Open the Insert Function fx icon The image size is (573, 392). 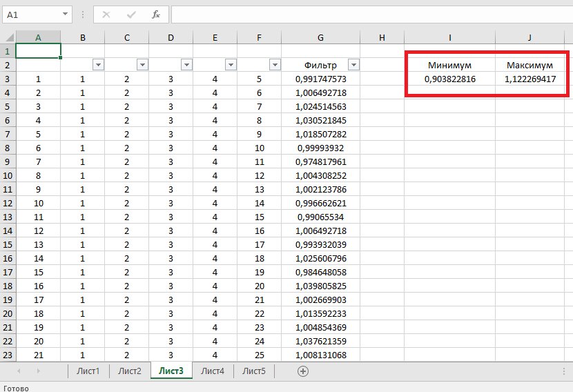[156, 14]
